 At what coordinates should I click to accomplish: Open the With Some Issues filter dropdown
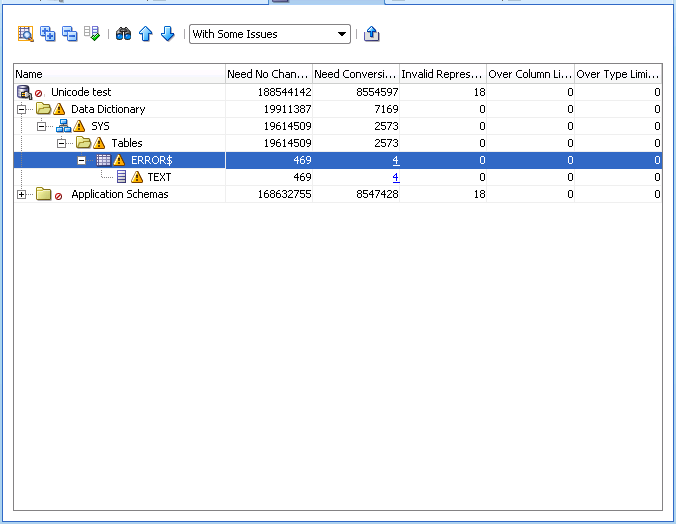pyautogui.click(x=270, y=34)
